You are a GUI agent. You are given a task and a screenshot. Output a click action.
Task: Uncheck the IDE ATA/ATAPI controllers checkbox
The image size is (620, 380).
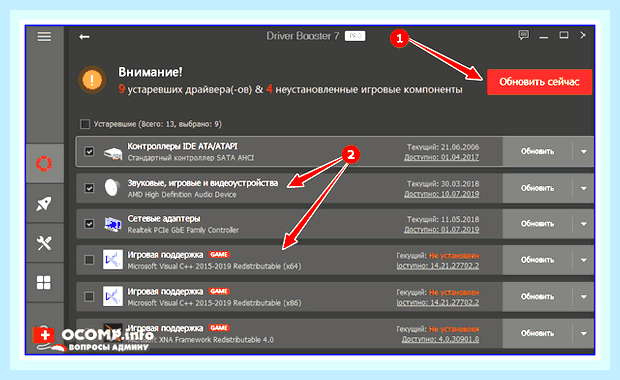[89, 151]
